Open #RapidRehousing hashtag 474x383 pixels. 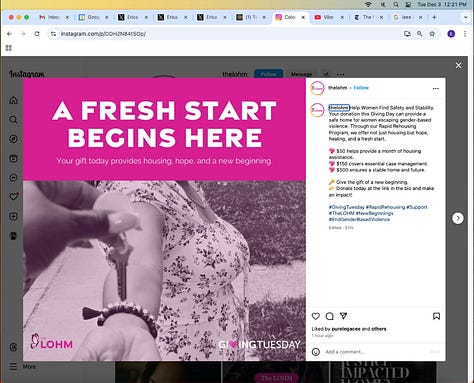coord(385,207)
